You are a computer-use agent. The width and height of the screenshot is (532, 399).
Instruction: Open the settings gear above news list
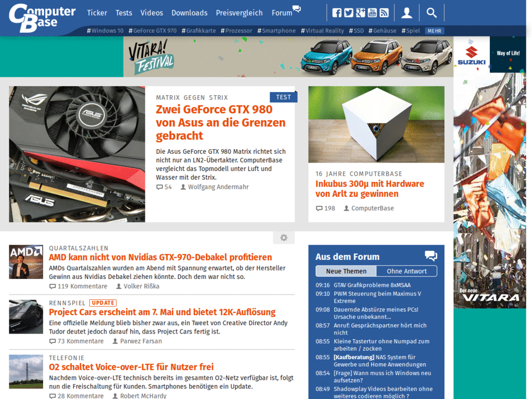[284, 237]
